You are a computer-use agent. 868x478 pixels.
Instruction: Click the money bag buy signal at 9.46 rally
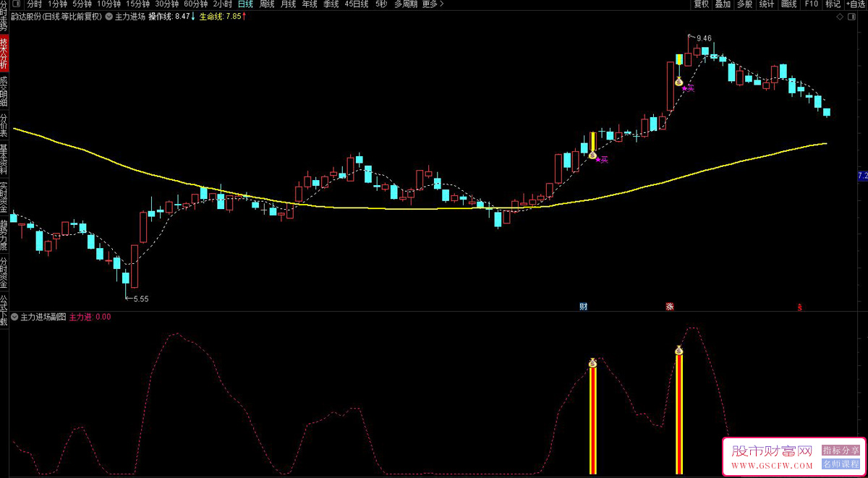click(678, 82)
